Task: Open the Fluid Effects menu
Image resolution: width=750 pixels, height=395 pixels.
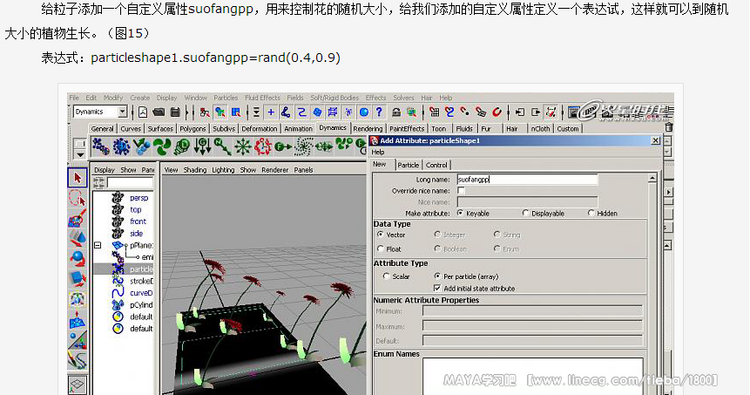Action: click(263, 98)
